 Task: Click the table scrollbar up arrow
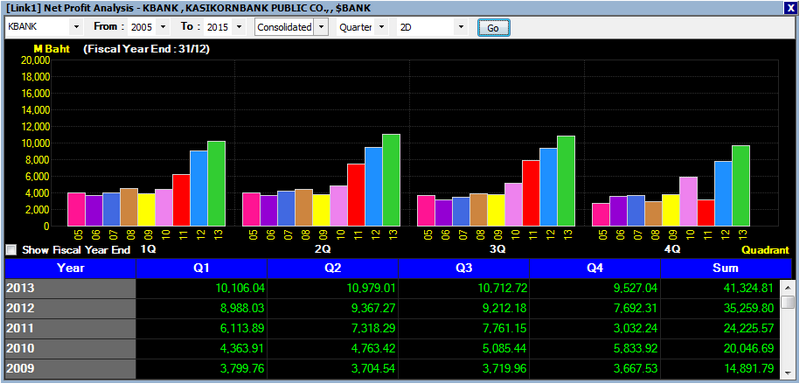click(788, 288)
